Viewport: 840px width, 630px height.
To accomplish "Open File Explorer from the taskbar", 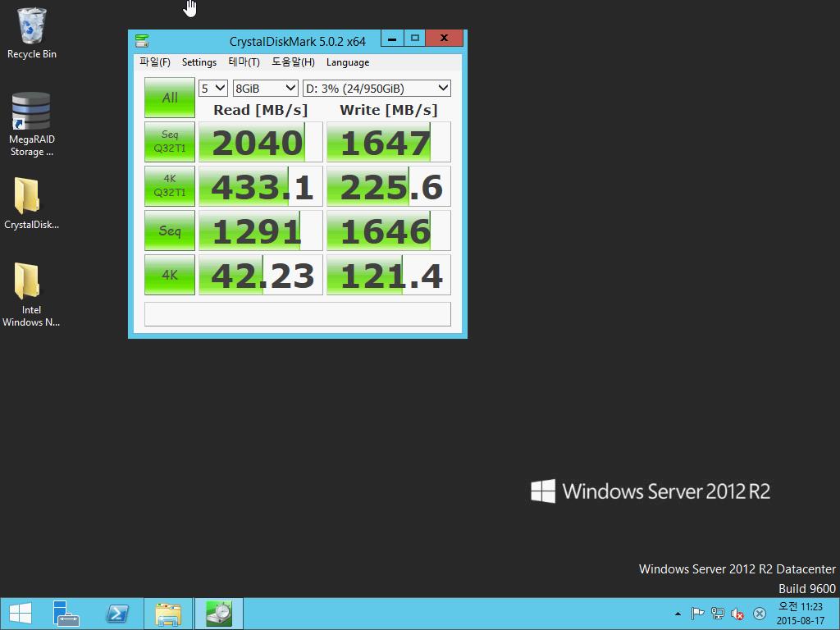I will click(167, 614).
